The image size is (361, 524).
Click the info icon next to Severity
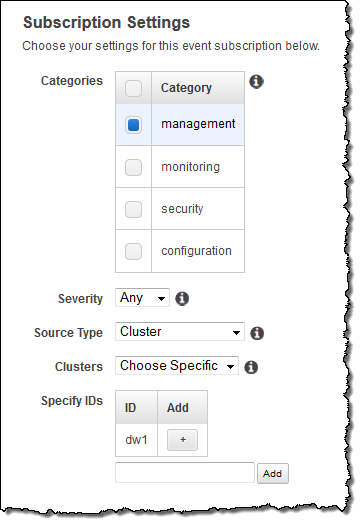point(182,298)
